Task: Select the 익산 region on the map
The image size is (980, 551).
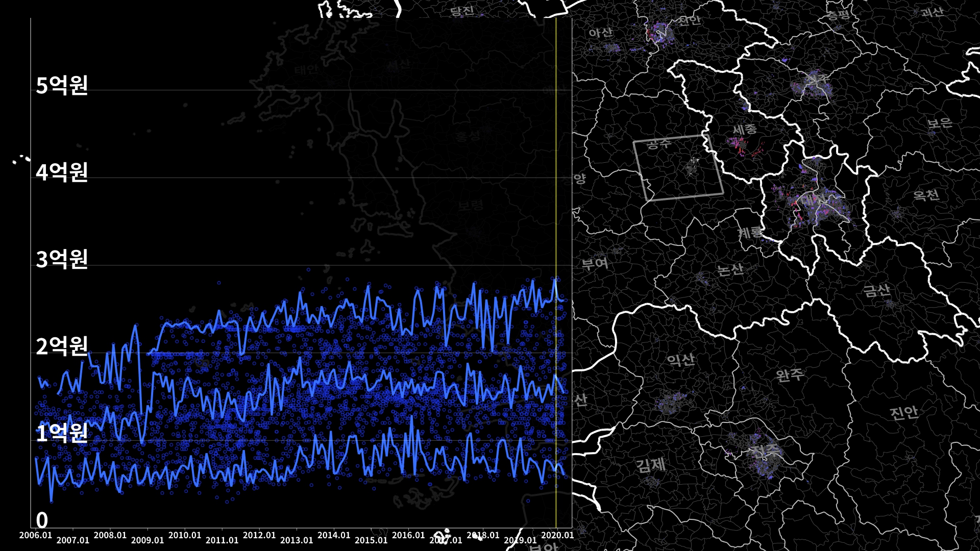Action: click(x=681, y=360)
